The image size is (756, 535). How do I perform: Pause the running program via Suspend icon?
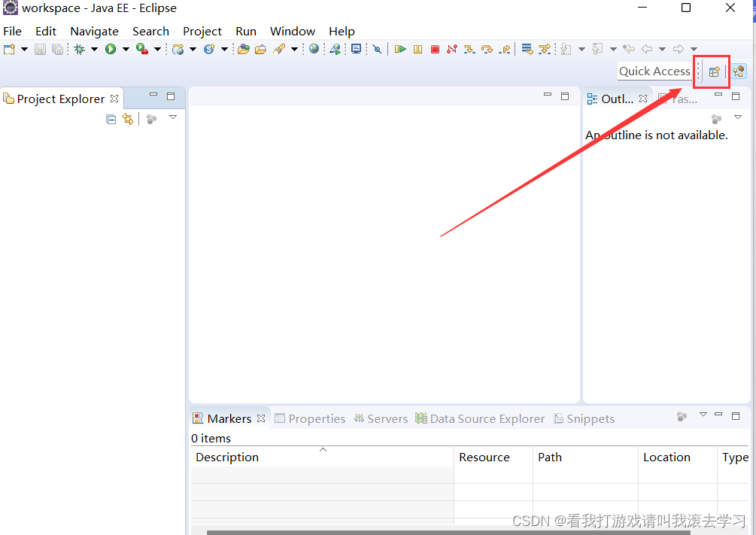(418, 49)
